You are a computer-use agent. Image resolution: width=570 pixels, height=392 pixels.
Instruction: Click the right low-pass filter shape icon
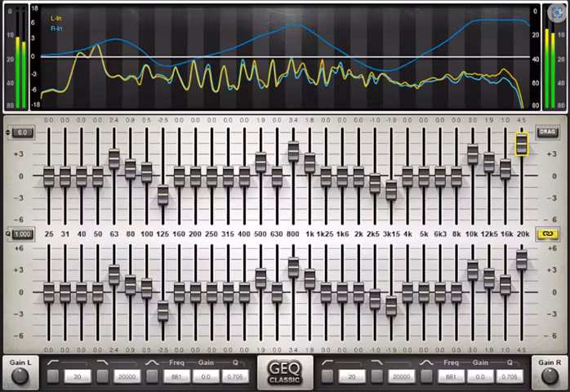[x=377, y=363]
